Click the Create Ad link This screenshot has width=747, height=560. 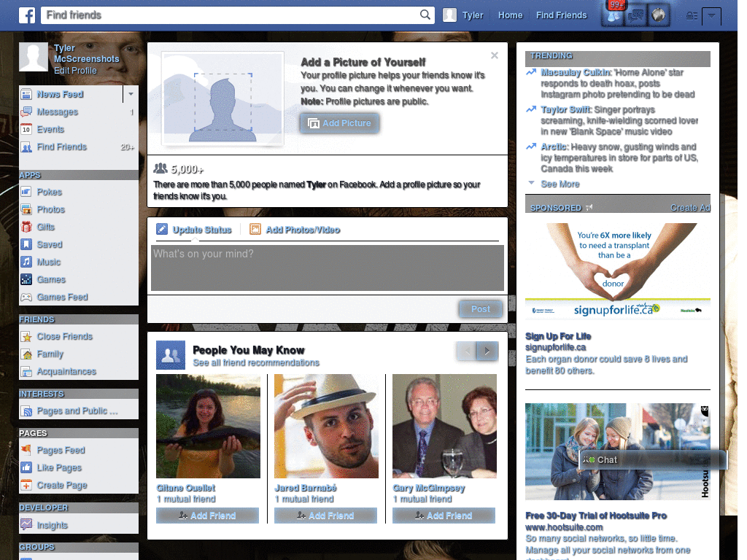pyautogui.click(x=690, y=208)
